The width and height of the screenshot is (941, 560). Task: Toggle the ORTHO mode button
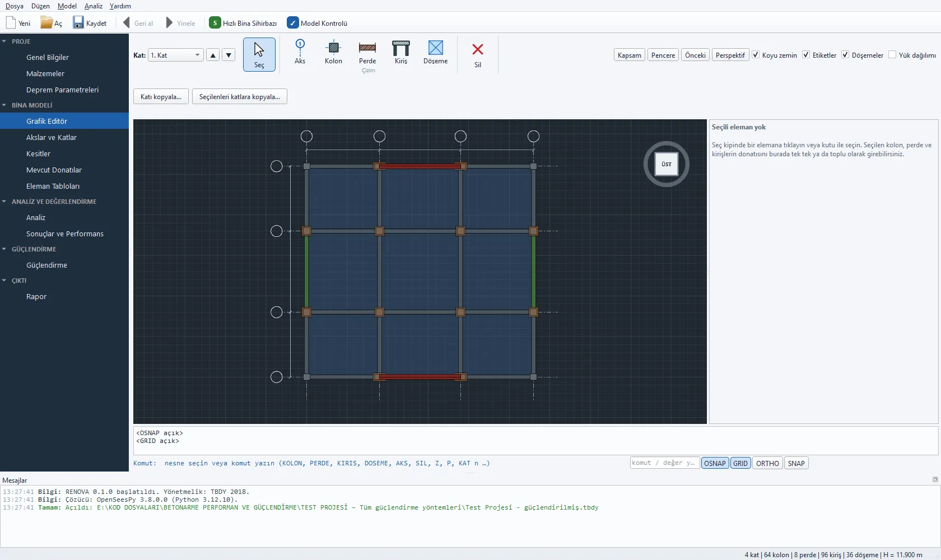point(767,463)
